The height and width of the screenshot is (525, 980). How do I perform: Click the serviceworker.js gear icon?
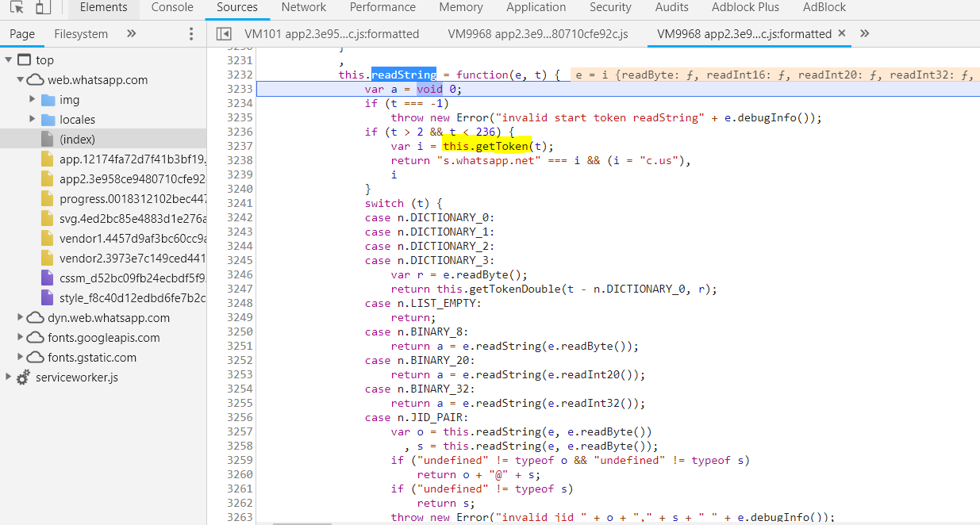pyautogui.click(x=24, y=377)
